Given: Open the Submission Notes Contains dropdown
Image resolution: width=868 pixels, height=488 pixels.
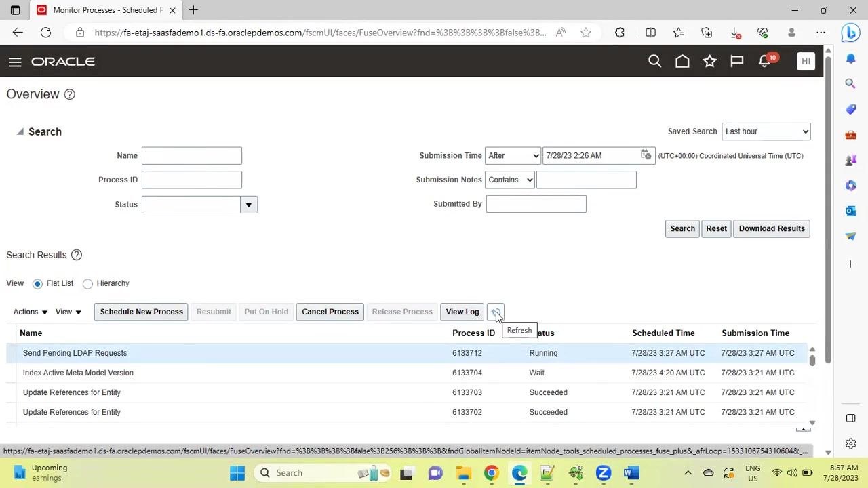Looking at the screenshot, I should [510, 180].
